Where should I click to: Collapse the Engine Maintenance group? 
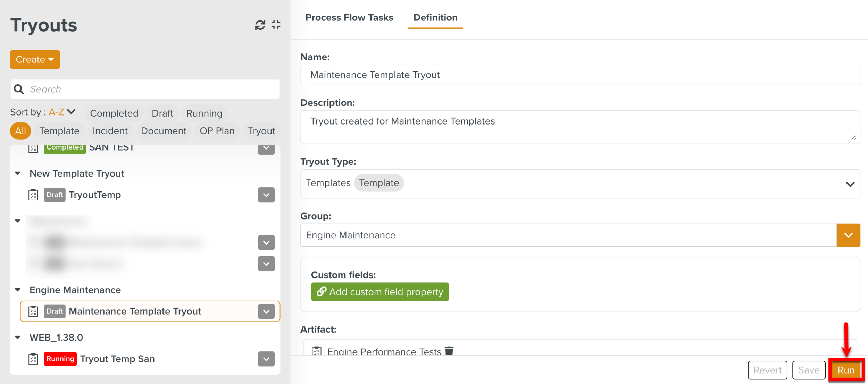click(18, 290)
